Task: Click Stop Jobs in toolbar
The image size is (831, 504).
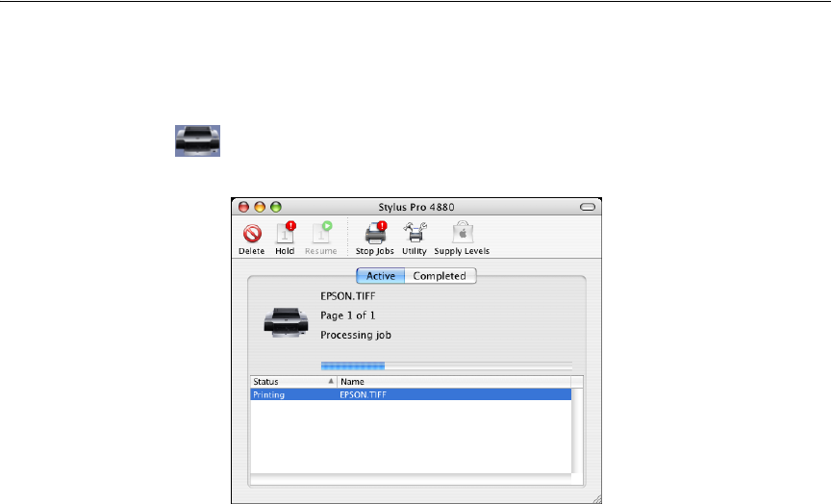Action: [375, 233]
